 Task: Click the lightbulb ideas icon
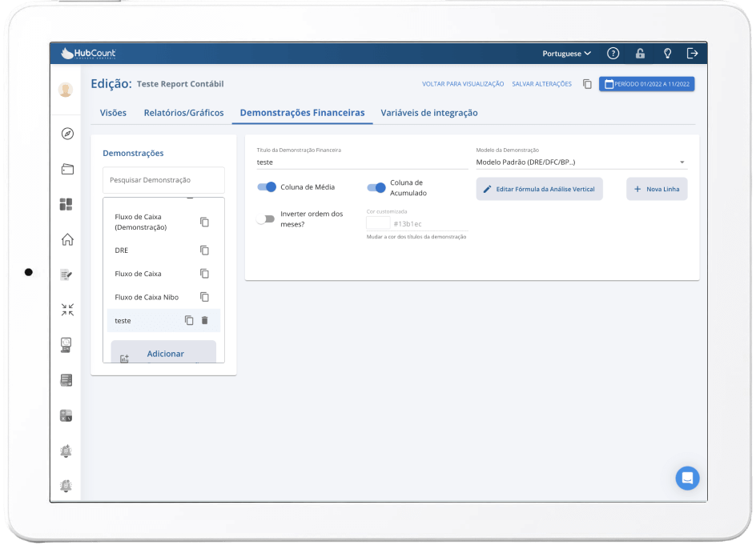click(x=667, y=54)
